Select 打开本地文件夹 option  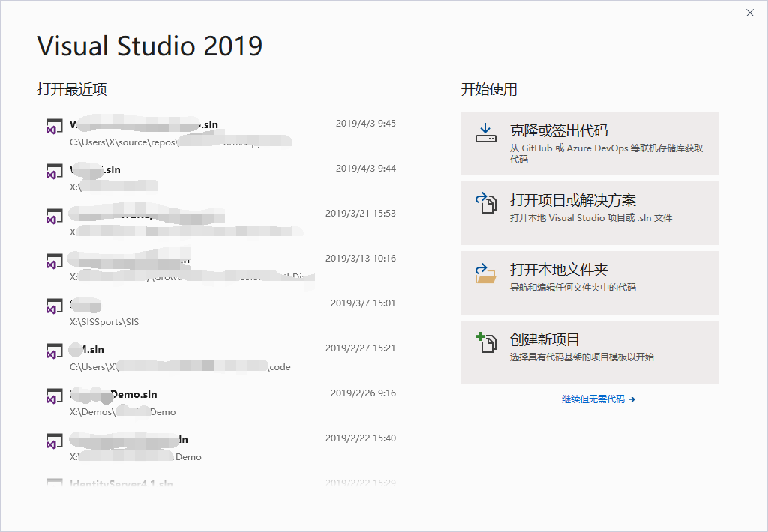[589, 283]
